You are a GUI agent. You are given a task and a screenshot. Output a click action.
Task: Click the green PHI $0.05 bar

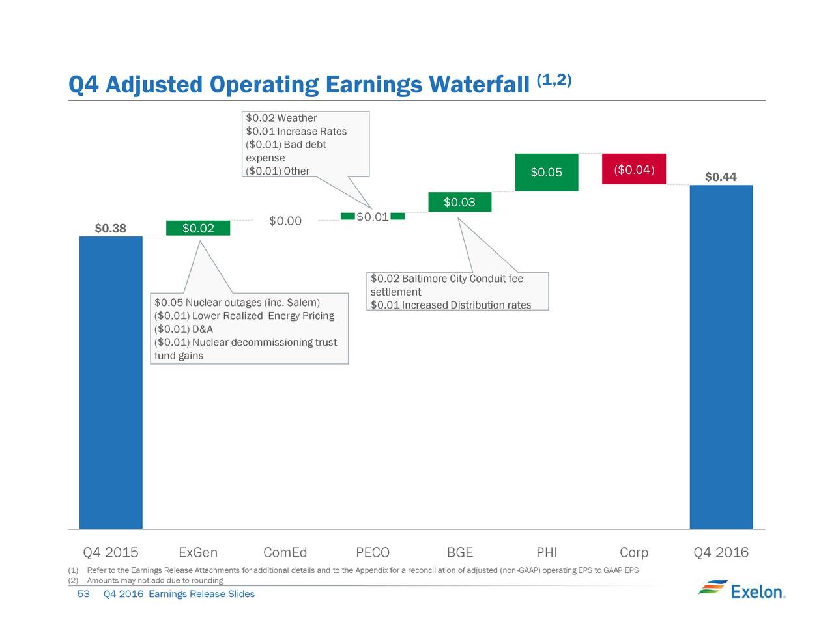point(547,173)
